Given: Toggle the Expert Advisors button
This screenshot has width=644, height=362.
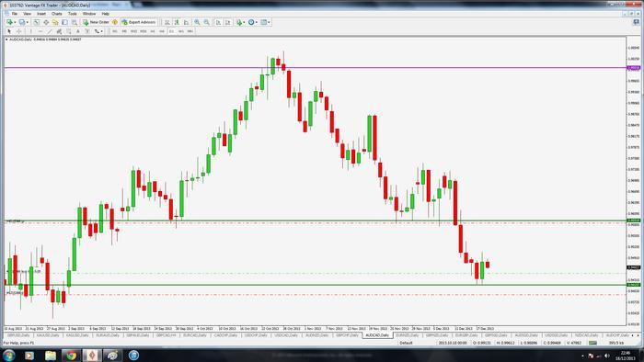Looking at the screenshot, I should click(138, 22).
